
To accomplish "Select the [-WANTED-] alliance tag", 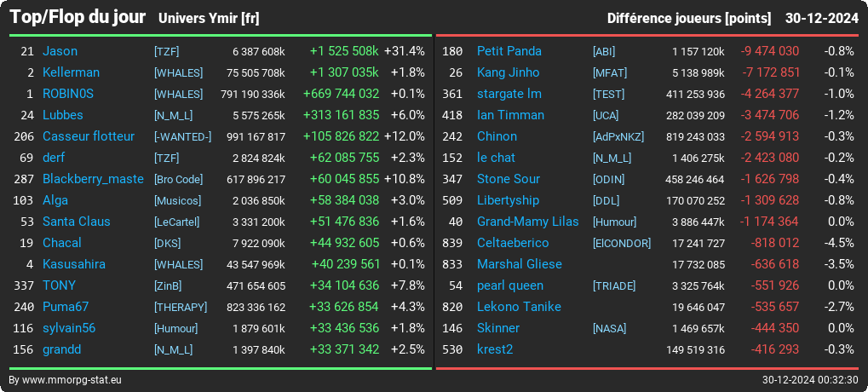I will (x=182, y=136).
